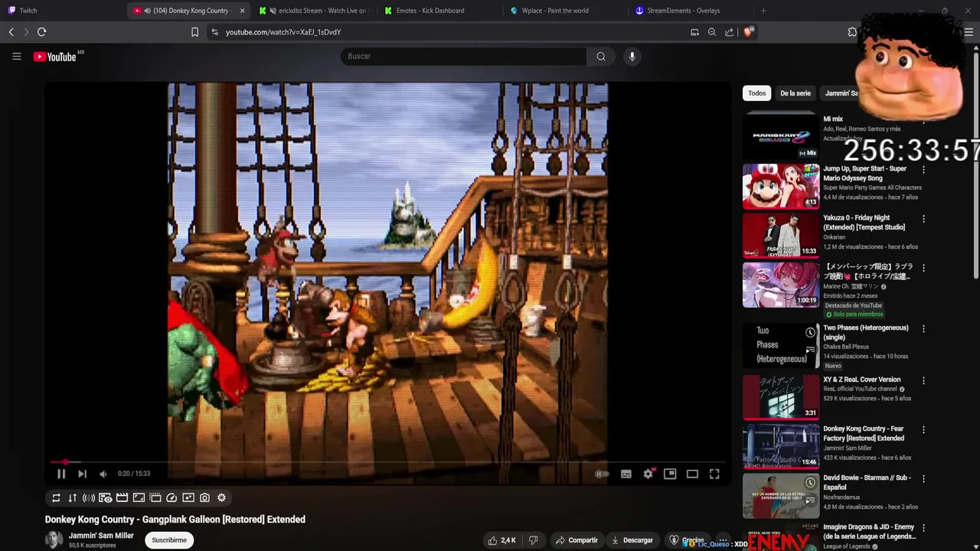Open the extension toolbar options gear

pos(221,497)
